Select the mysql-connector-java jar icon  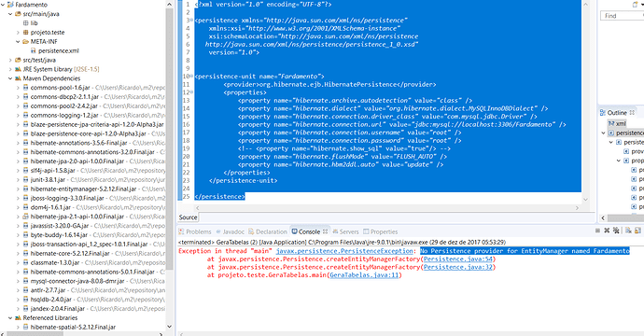point(26,281)
